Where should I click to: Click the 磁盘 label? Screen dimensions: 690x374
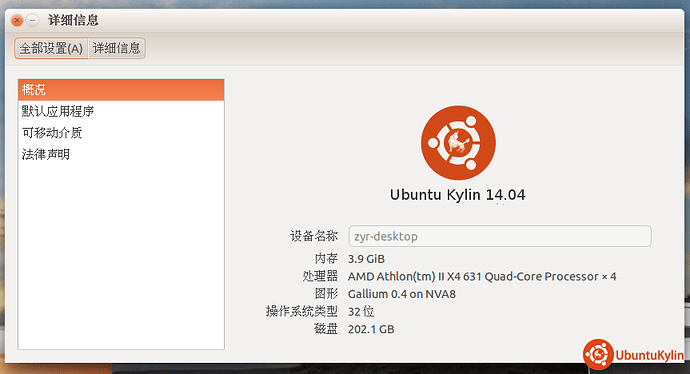point(326,329)
